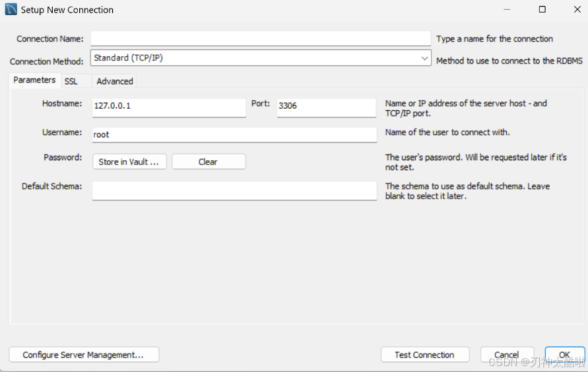Screen dimensions: 588x372
Task: Close the Setup New Connection dialog
Action: 577,9
